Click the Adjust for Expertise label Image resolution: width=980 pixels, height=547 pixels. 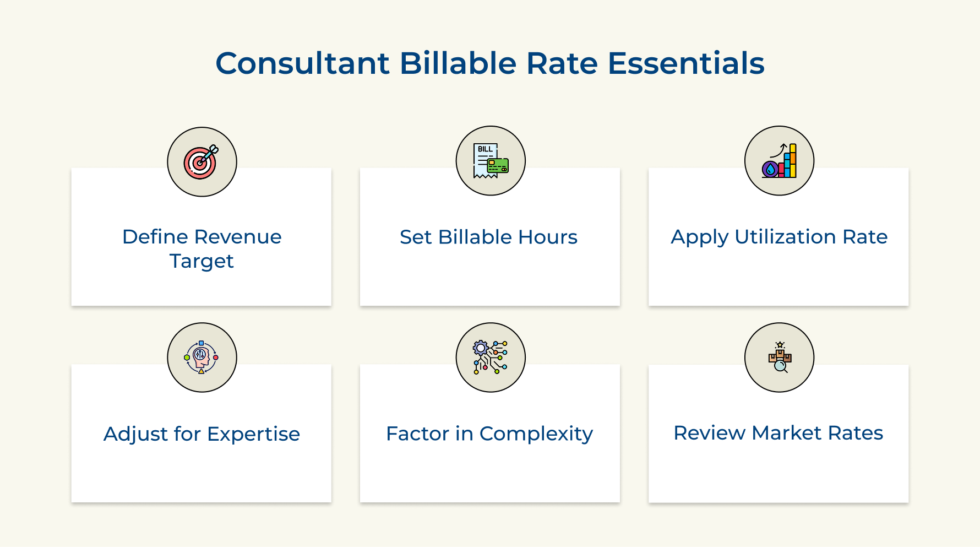point(202,434)
